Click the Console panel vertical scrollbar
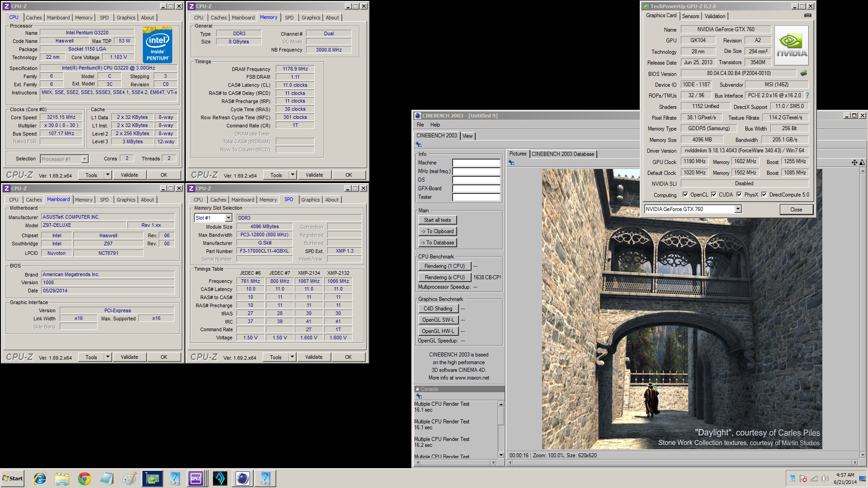Viewport: 868px width, 488px height. 501,429
